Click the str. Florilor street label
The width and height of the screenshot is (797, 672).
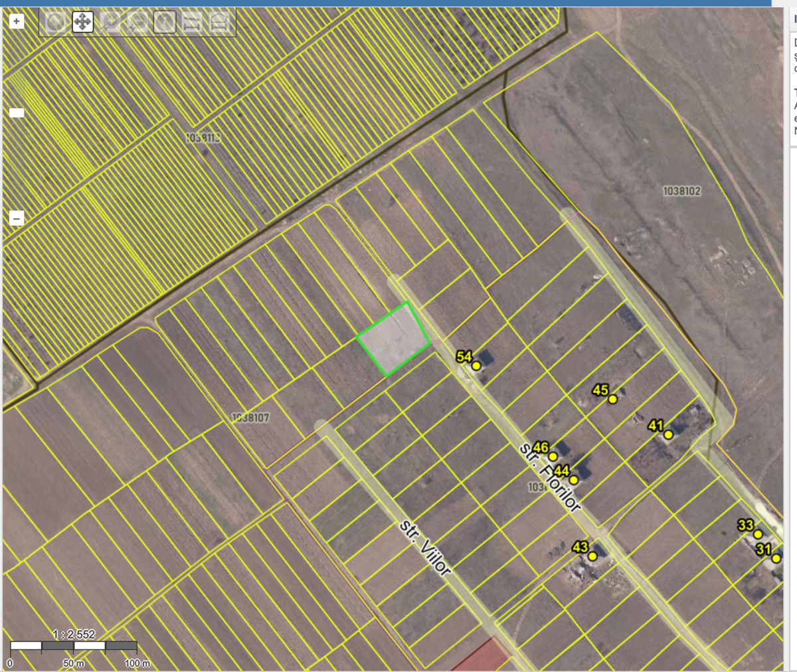(x=550, y=477)
